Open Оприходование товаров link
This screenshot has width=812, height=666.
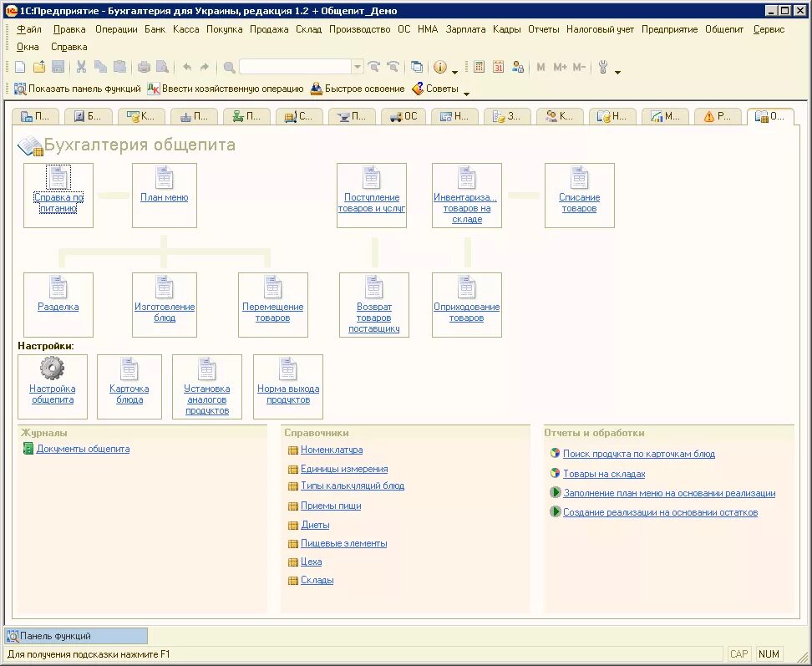(467, 312)
